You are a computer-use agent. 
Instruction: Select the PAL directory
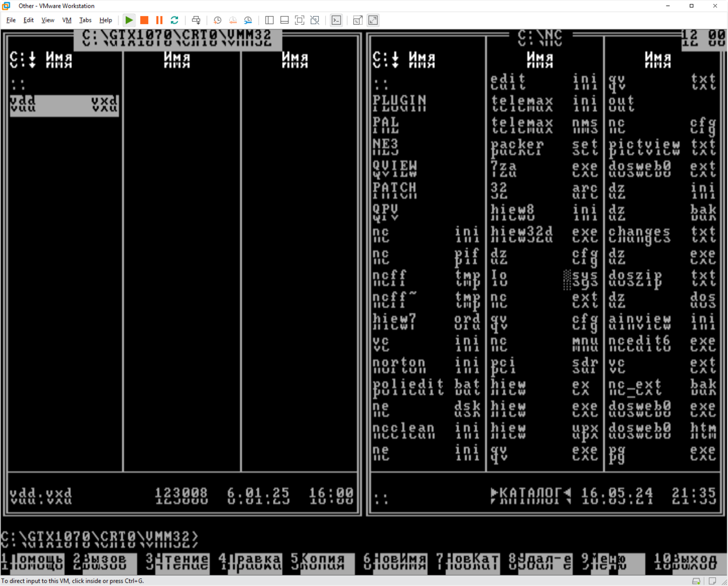[x=386, y=125]
